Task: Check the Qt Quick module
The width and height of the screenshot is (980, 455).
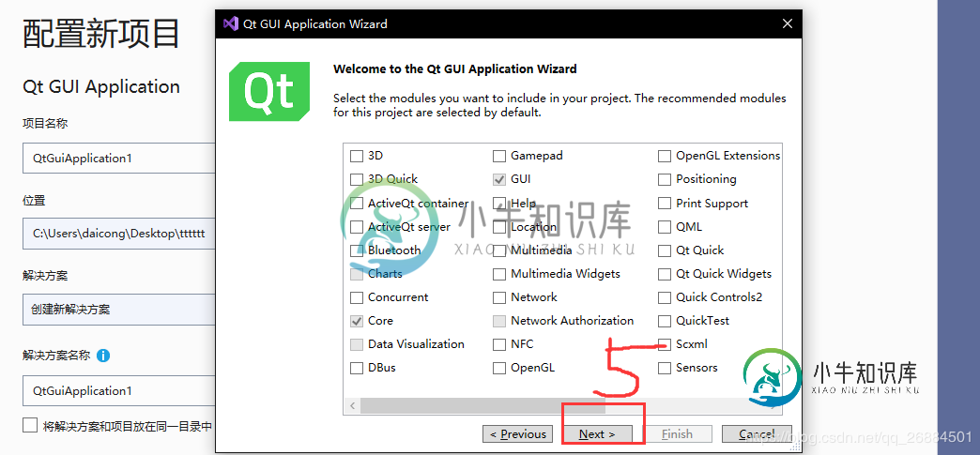Action: pyautogui.click(x=665, y=250)
